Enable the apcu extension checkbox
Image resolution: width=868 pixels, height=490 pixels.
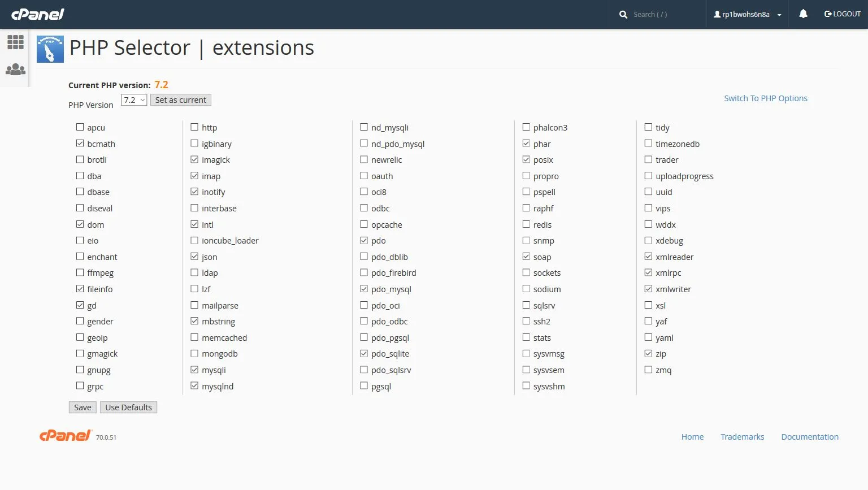point(80,127)
